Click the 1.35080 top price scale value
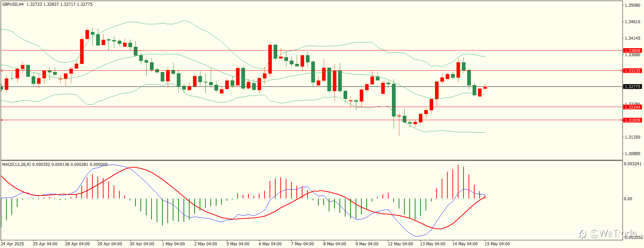 tap(632, 5)
